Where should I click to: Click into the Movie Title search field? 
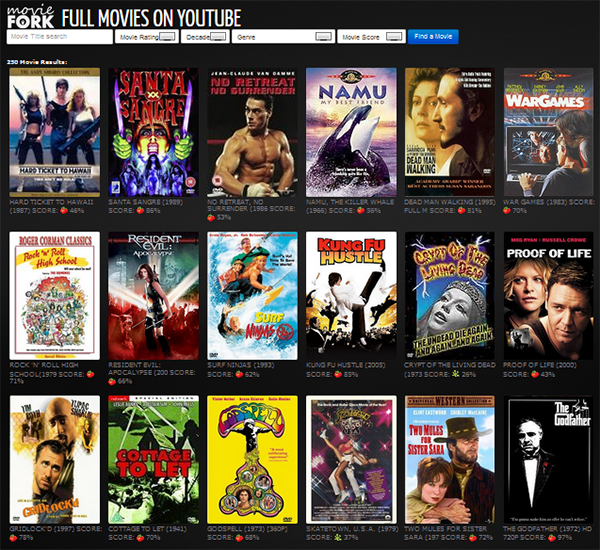pyautogui.click(x=57, y=36)
